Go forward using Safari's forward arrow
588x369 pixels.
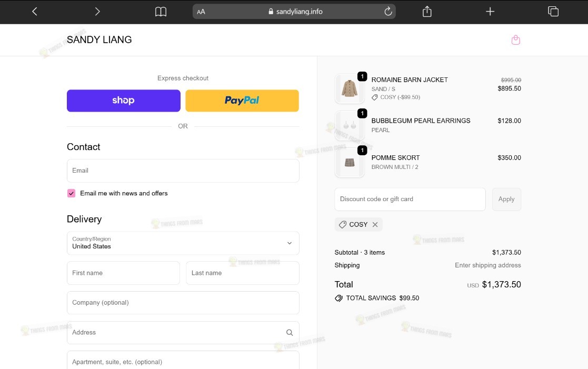click(x=97, y=12)
